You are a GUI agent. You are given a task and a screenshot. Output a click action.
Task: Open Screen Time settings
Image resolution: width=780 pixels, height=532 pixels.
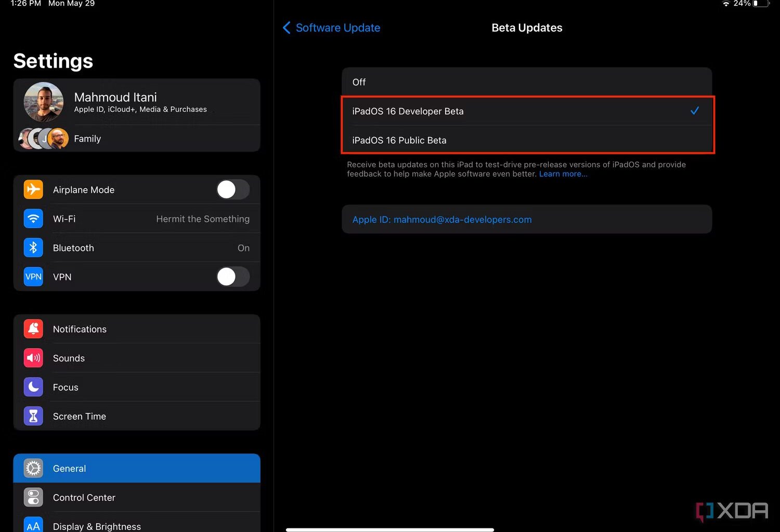[x=137, y=416]
